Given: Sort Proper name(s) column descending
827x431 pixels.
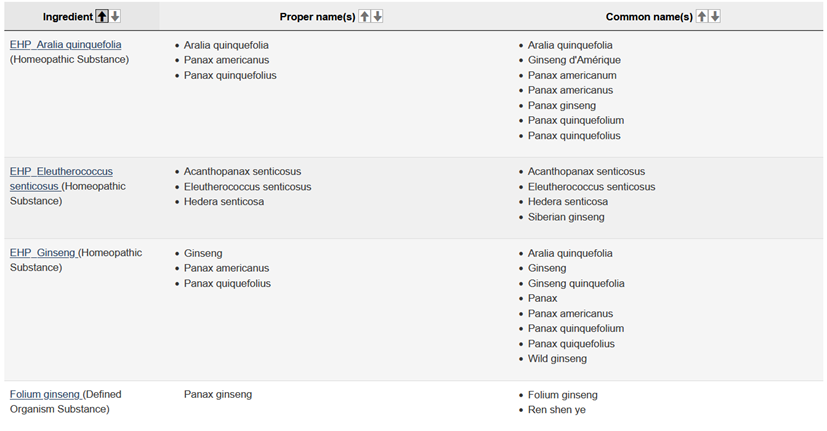Looking at the screenshot, I should point(378,16).
